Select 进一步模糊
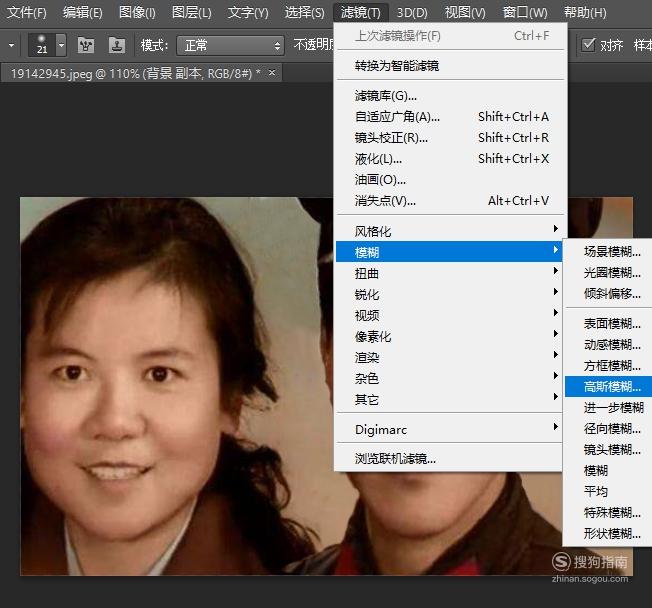Viewport: 652px width, 608px height. [609, 408]
